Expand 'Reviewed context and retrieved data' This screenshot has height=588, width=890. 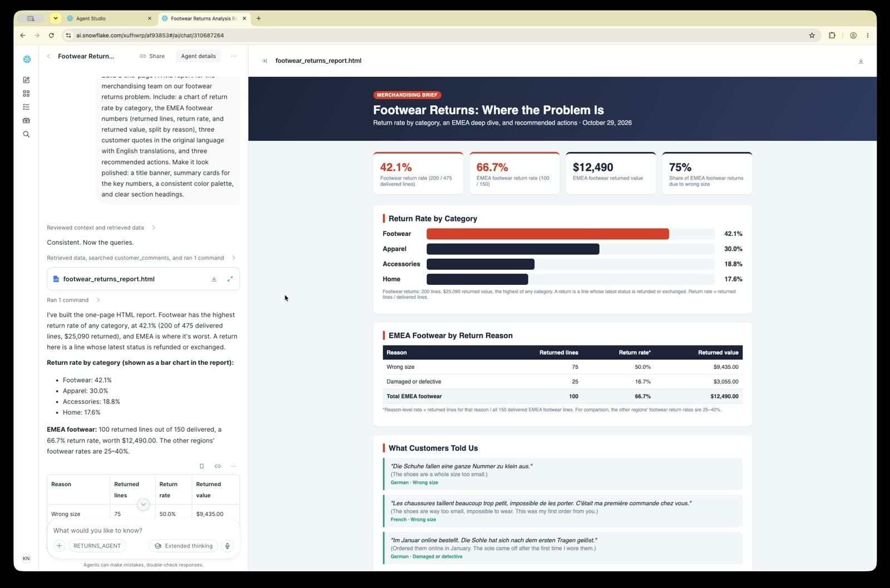(x=101, y=228)
